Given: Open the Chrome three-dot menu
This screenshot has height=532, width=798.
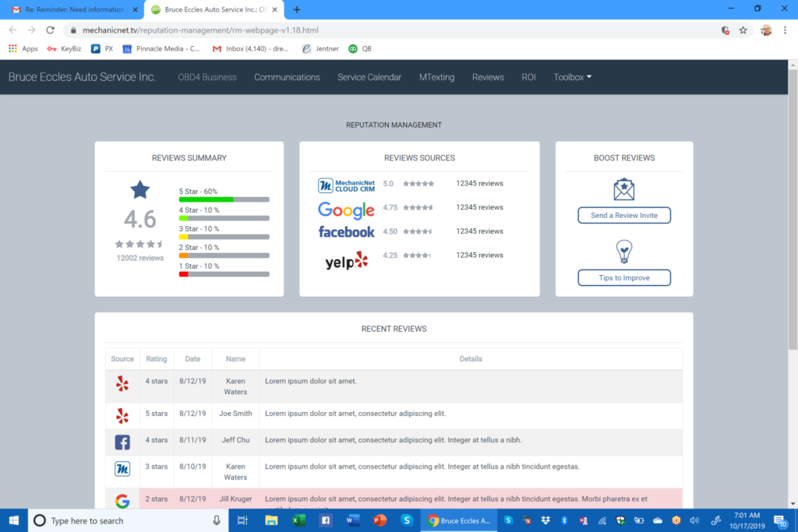Looking at the screenshot, I should pyautogui.click(x=786, y=30).
